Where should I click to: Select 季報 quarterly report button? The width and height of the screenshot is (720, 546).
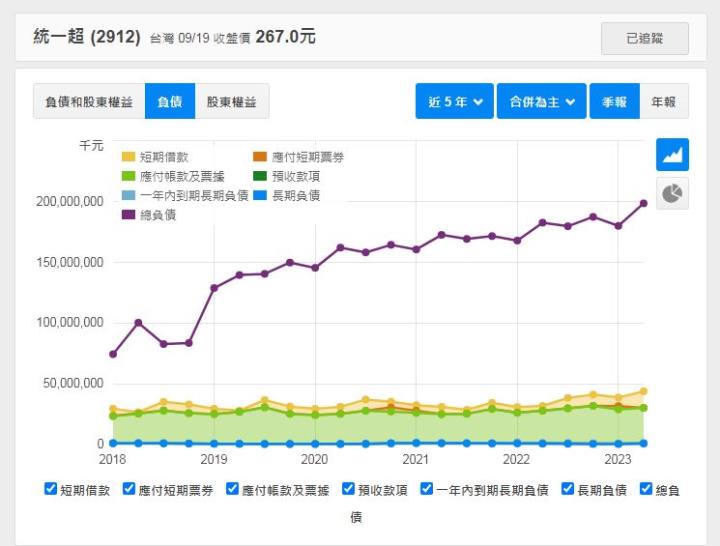tap(614, 101)
